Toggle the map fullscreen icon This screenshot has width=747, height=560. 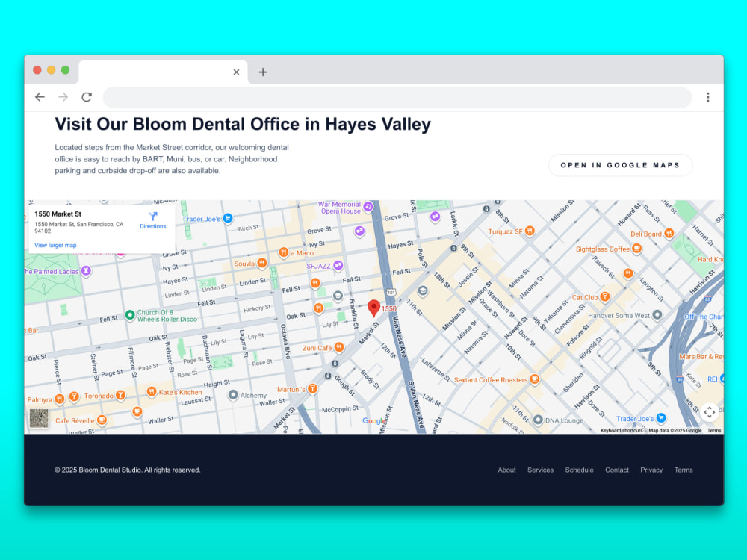click(x=710, y=412)
